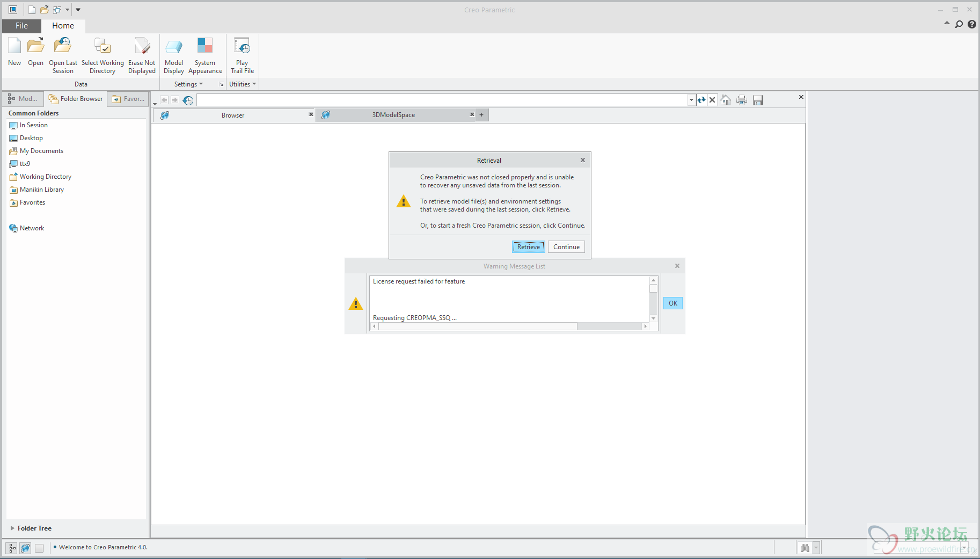Click Erase Not Displayed

click(x=142, y=55)
